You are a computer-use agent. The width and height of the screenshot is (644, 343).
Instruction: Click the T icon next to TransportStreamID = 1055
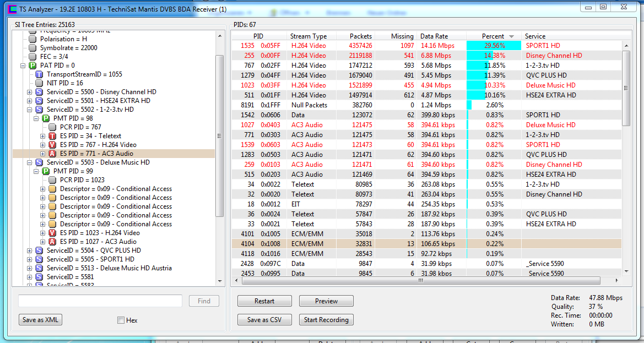pyautogui.click(x=39, y=74)
